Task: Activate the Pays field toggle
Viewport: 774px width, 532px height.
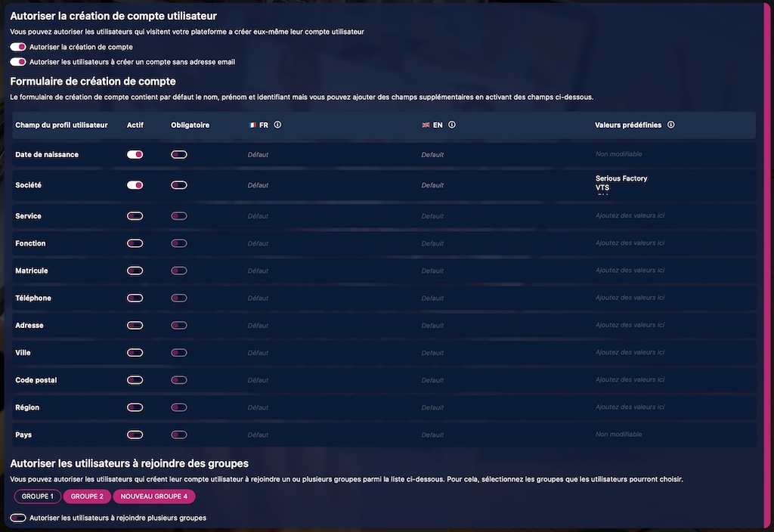Action: [135, 435]
